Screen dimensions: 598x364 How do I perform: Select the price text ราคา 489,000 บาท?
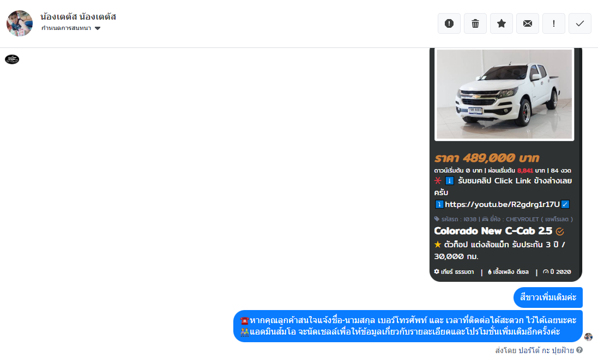coord(487,158)
